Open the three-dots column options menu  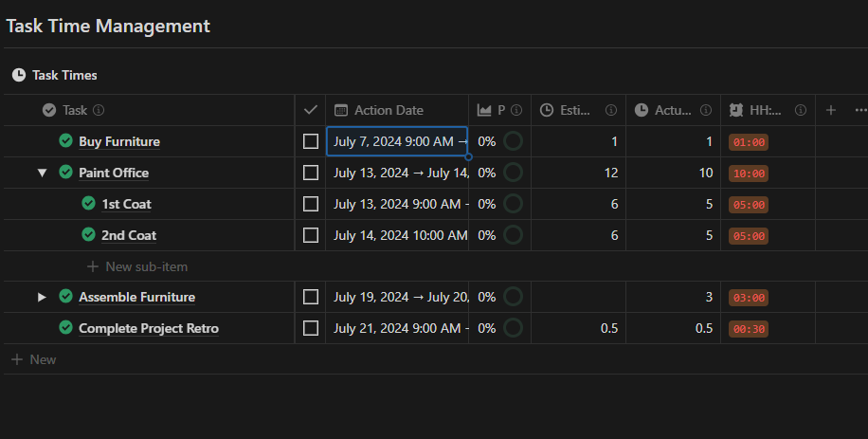point(859,110)
